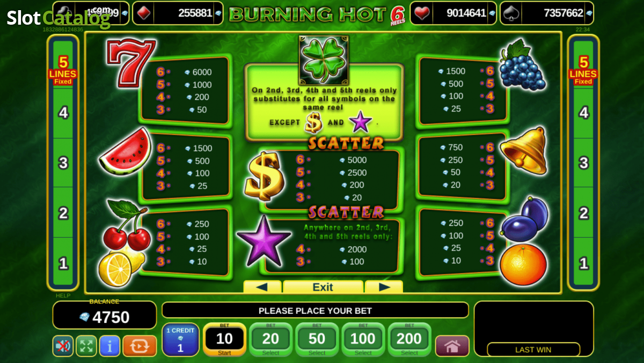
Task: Toggle the orange autoplay button
Action: pos(140,346)
